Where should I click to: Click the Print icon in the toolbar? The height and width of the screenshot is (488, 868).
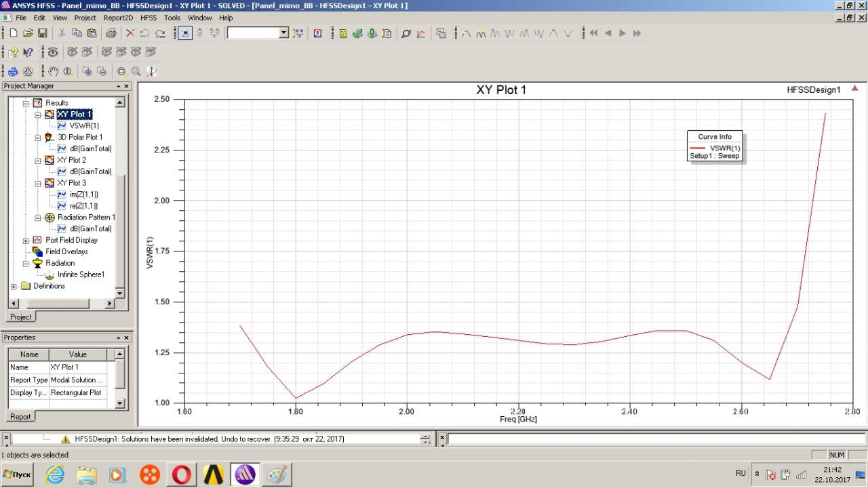pos(111,33)
